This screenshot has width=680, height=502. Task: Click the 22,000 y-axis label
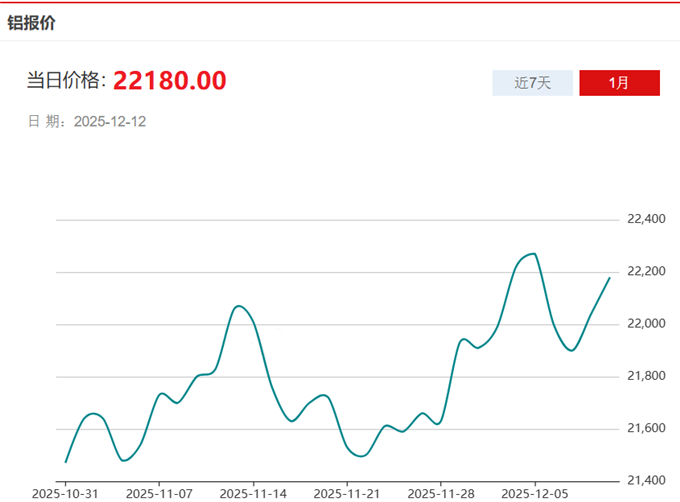[646, 324]
